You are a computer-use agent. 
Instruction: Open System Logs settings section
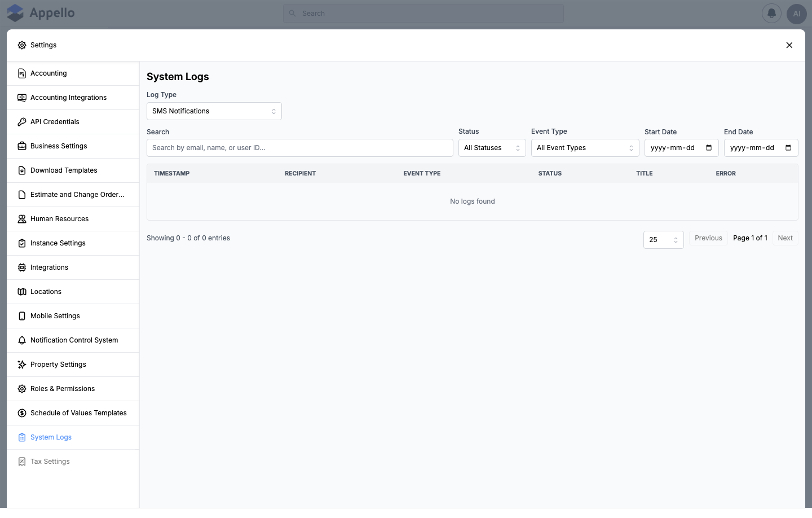[73, 437]
